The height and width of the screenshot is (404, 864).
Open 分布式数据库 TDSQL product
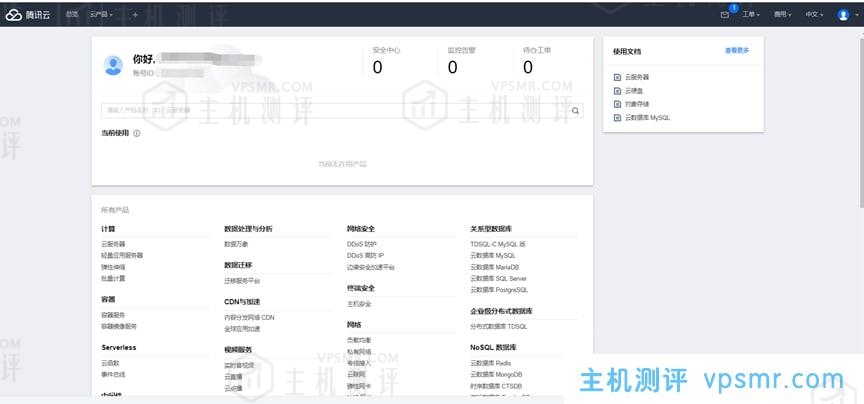pyautogui.click(x=499, y=326)
